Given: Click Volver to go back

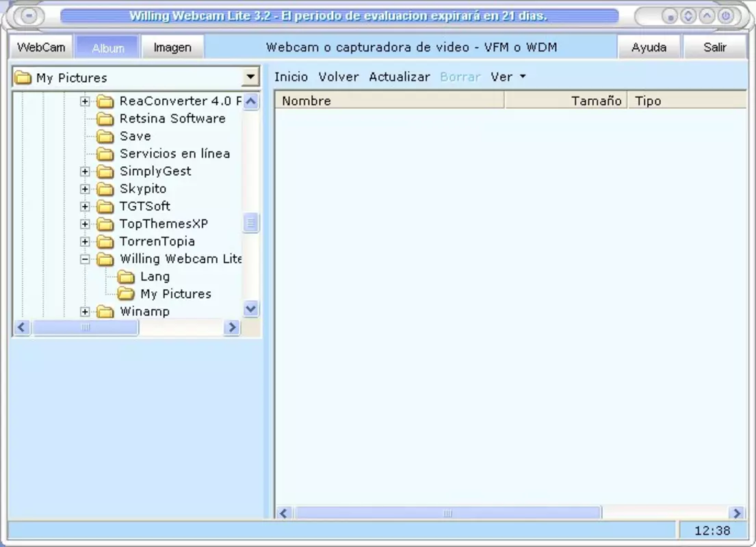Looking at the screenshot, I should [339, 77].
